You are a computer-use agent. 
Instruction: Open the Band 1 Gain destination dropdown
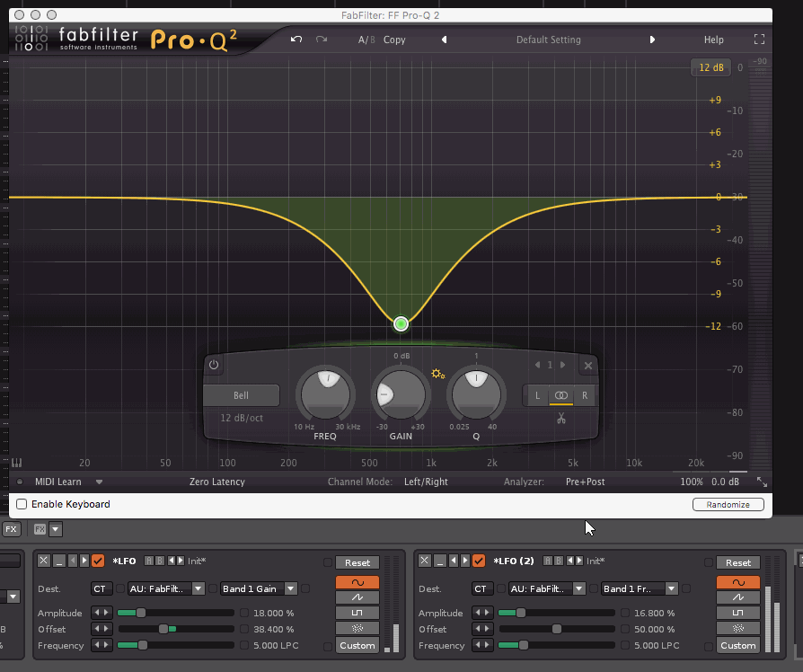(258, 588)
